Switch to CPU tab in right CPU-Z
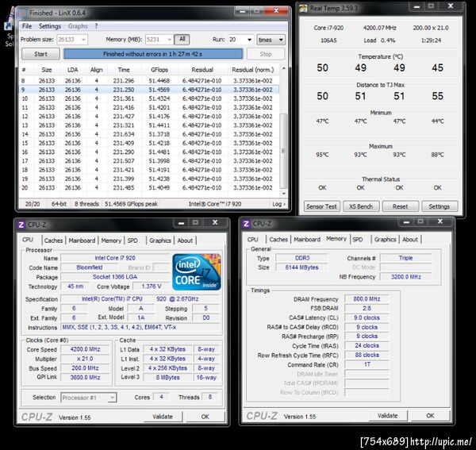Viewport: 476px width, 450px height. [x=252, y=239]
